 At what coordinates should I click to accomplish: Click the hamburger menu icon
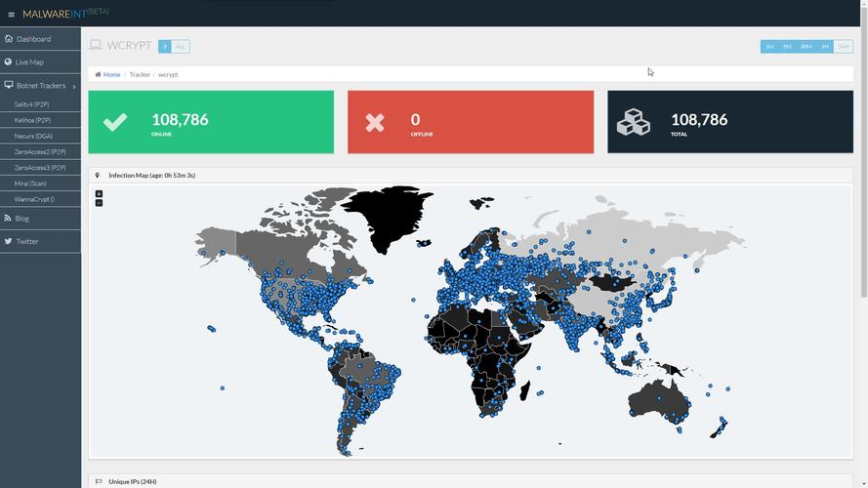[x=12, y=15]
